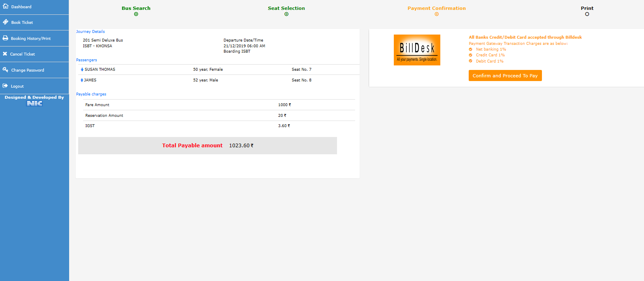Click the Logout arrow icon
644x281 pixels.
pos(5,86)
